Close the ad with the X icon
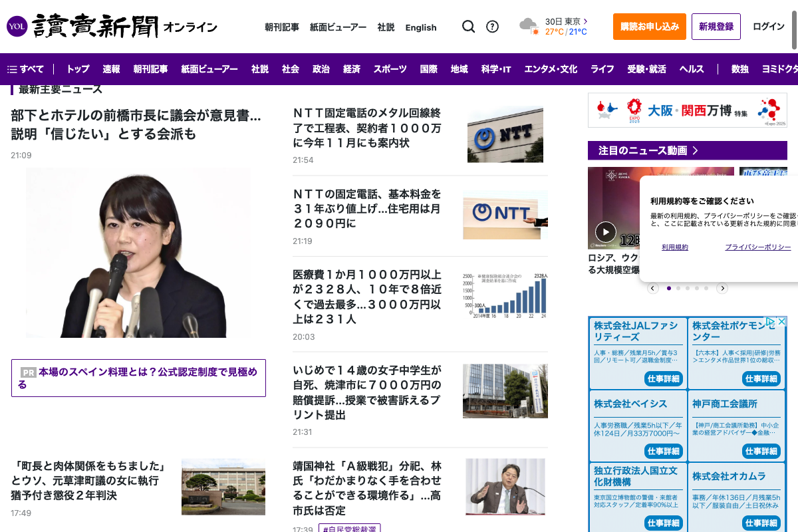The width and height of the screenshot is (798, 532). pyautogui.click(x=782, y=322)
